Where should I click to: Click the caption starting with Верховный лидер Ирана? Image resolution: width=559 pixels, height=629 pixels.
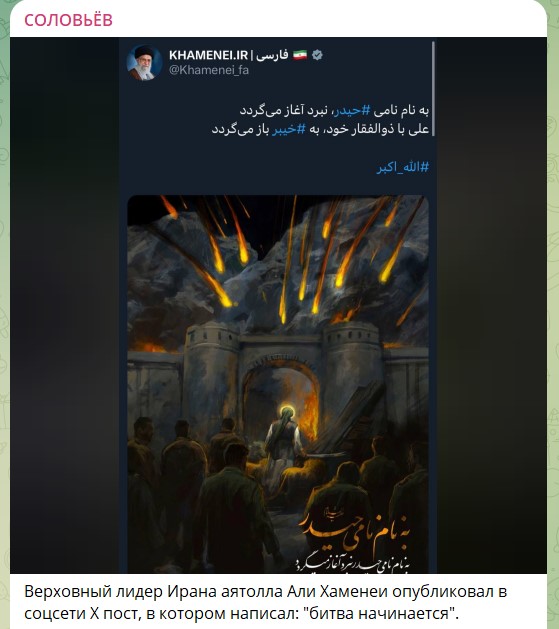tap(265, 602)
